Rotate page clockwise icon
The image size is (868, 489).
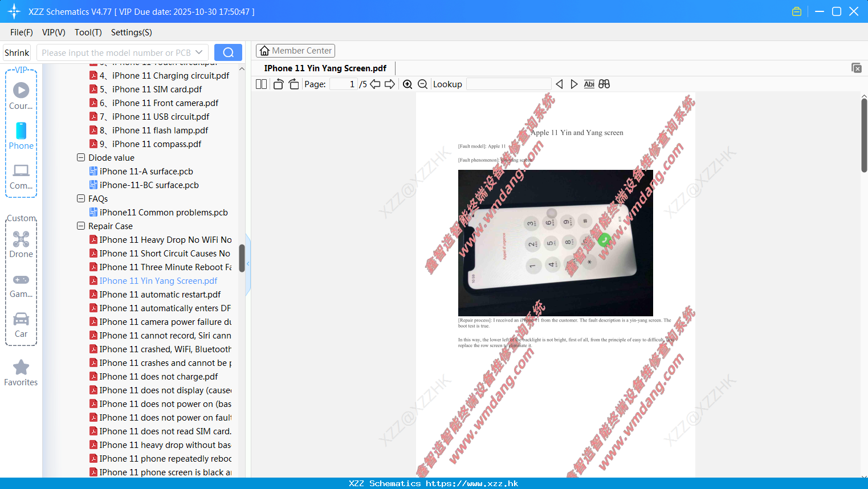[x=294, y=84]
